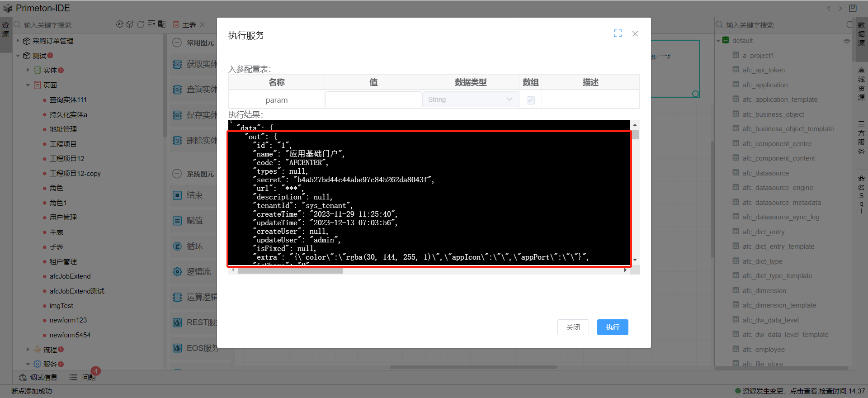The image size is (868, 398).
Task: Click the 执行 button
Action: coord(612,327)
